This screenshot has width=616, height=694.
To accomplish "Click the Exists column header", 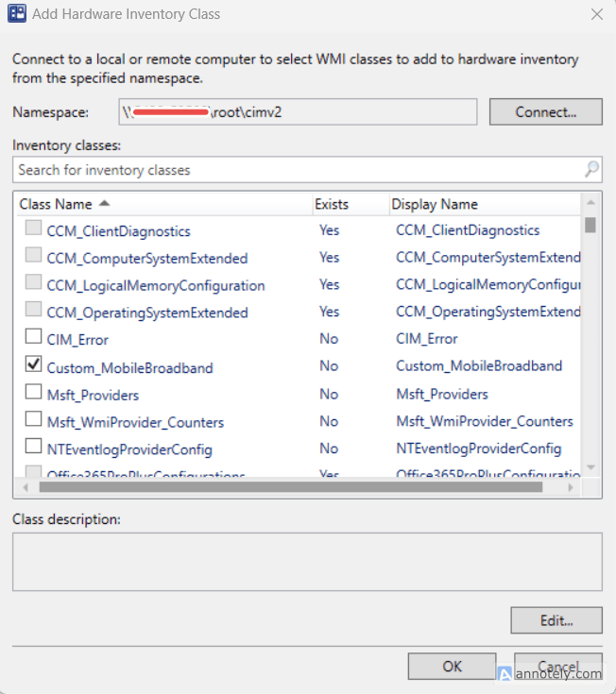I will tap(332, 204).
